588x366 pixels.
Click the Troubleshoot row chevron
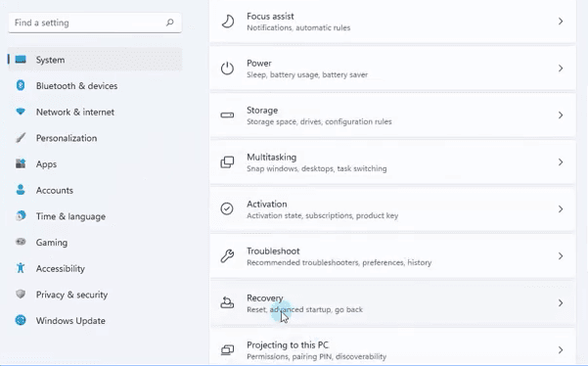click(x=561, y=255)
